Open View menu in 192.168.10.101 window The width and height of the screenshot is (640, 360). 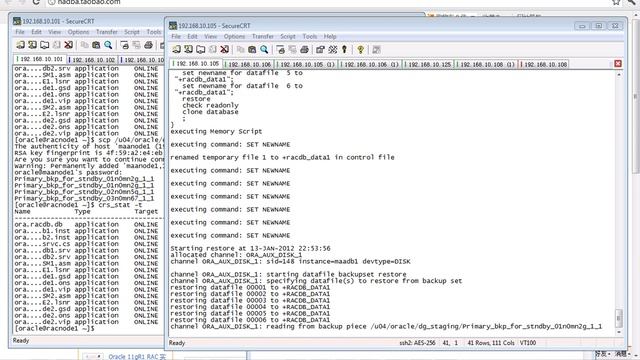click(54, 31)
